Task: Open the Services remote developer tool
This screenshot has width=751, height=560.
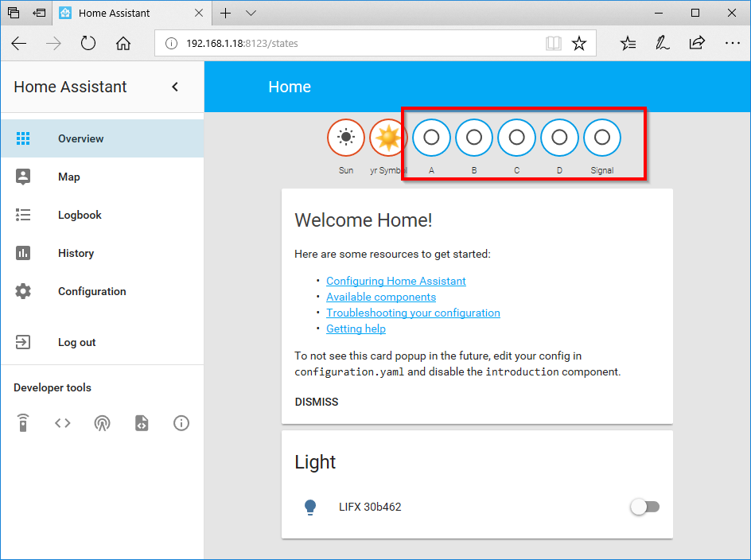Action: click(23, 422)
